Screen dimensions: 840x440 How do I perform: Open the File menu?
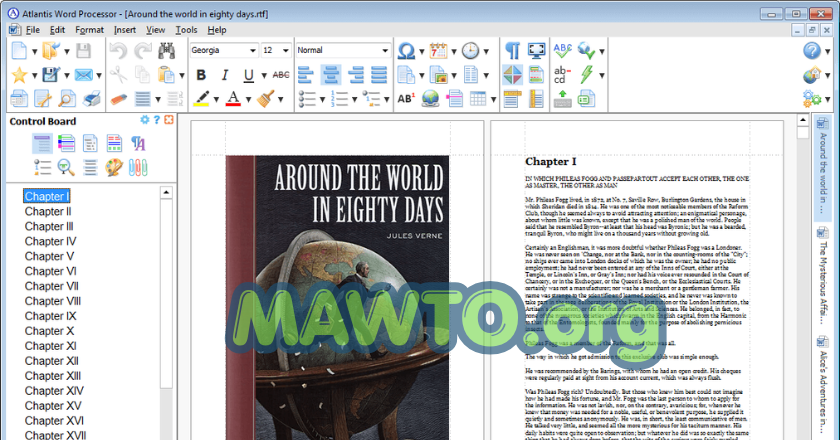tap(33, 30)
